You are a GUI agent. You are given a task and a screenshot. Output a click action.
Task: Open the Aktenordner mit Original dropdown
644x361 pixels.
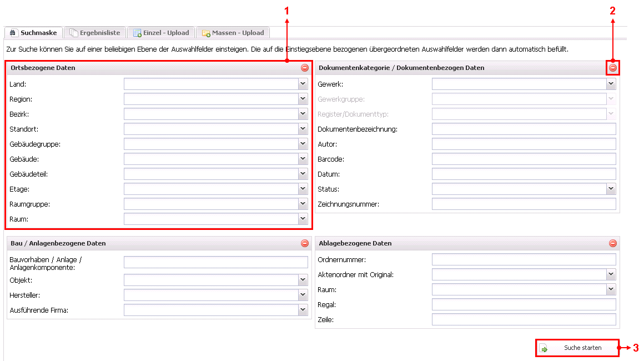611,274
